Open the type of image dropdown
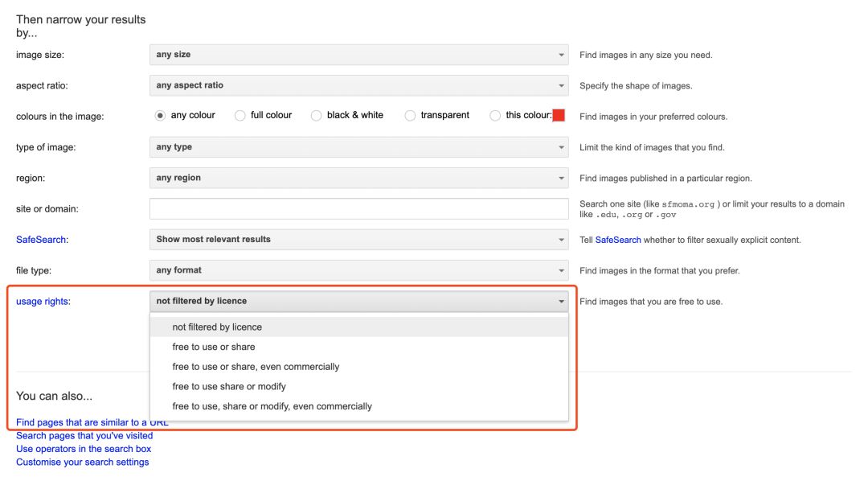Image resolution: width=868 pixels, height=477 pixels. coord(358,147)
